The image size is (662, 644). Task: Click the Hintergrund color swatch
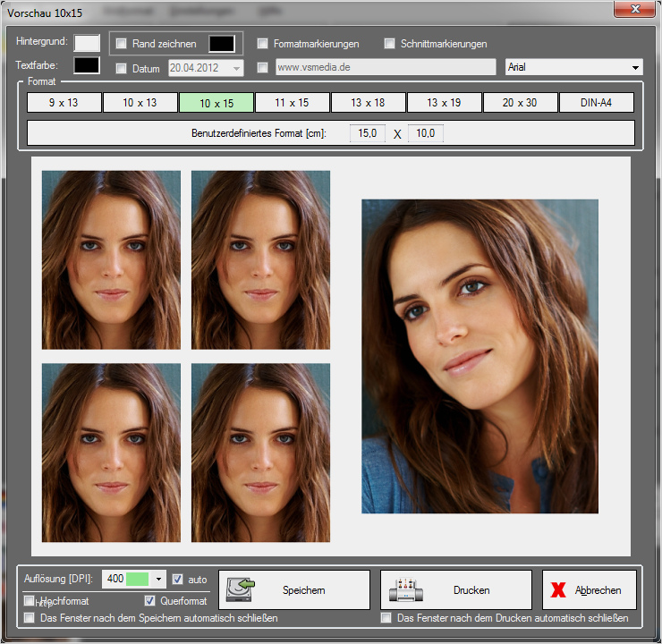tap(87, 43)
